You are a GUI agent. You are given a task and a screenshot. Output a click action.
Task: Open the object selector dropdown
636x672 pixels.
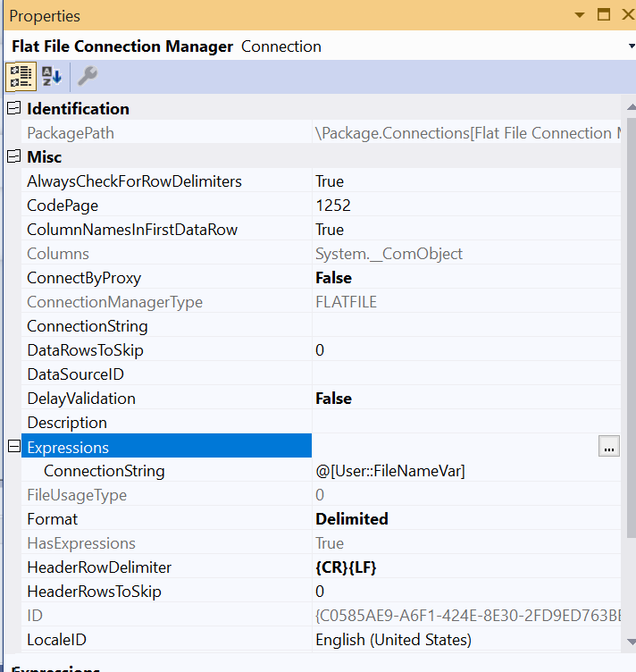pos(632,46)
